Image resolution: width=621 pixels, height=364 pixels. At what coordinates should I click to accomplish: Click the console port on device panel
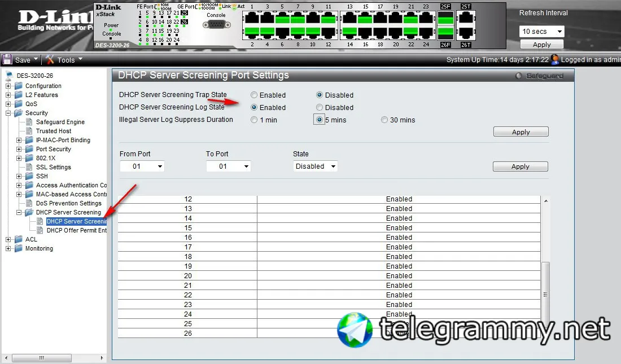(x=216, y=25)
